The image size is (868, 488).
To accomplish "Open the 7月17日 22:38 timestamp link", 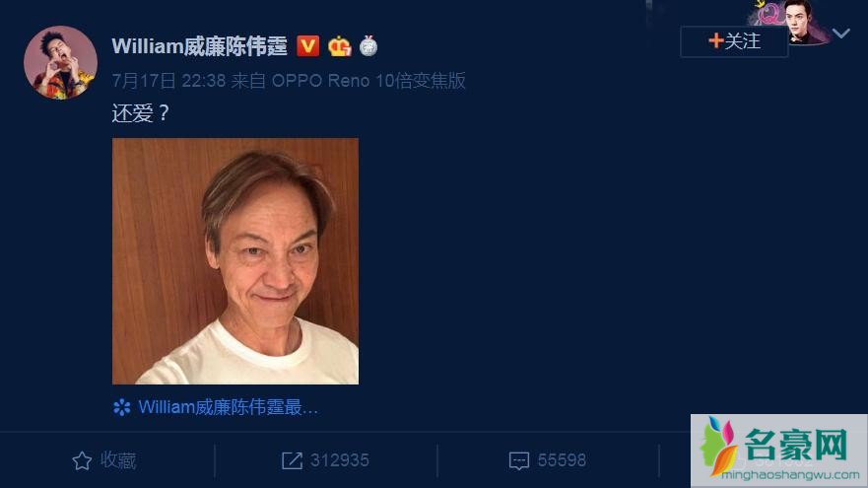I will tap(168, 81).
